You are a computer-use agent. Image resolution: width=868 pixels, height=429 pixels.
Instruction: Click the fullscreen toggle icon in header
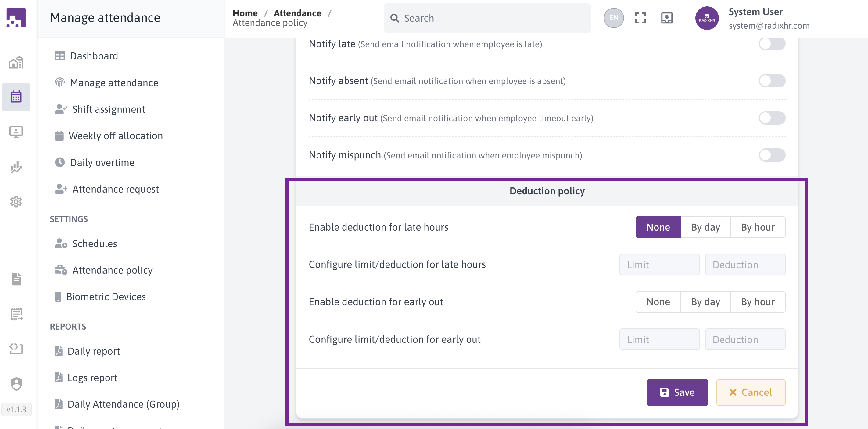[640, 18]
